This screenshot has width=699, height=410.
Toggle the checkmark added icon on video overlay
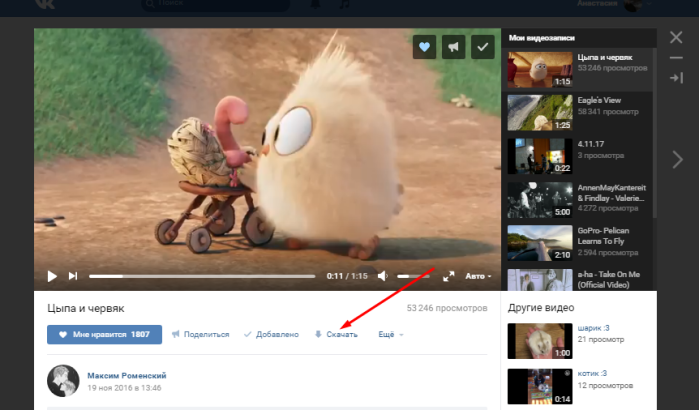click(483, 47)
